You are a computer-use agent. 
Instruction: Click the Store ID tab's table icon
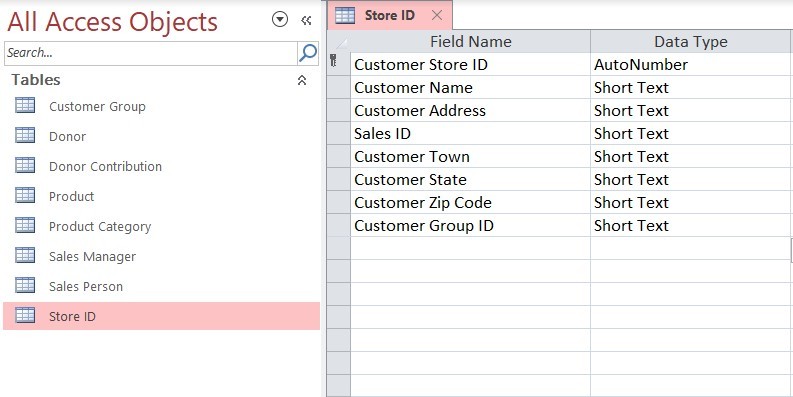point(345,15)
